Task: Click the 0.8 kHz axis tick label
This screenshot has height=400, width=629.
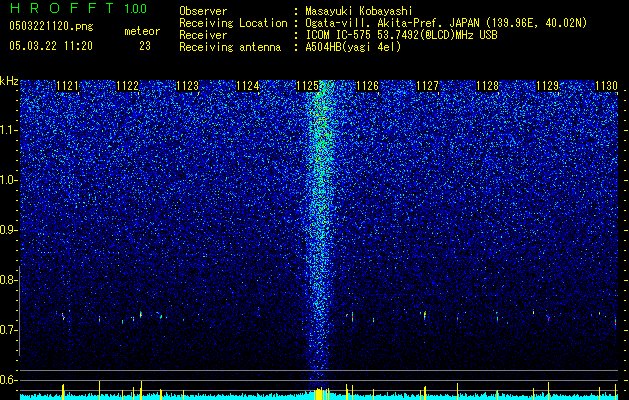Action: pyautogui.click(x=7, y=280)
